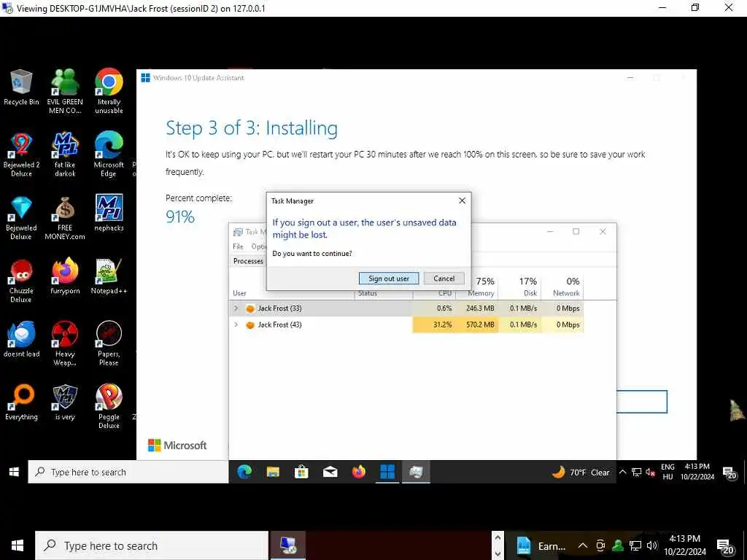Open the 70°F Clear weather widget

pos(580,472)
